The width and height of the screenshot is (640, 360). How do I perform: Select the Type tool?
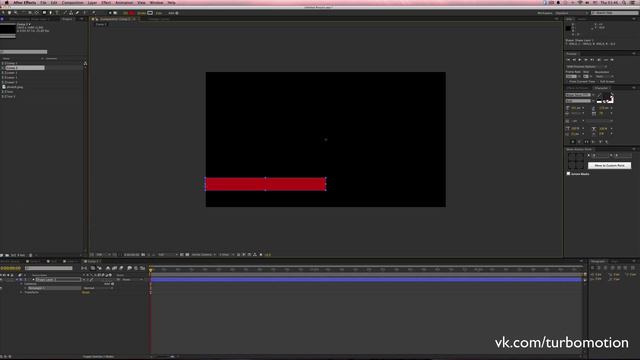57,13
